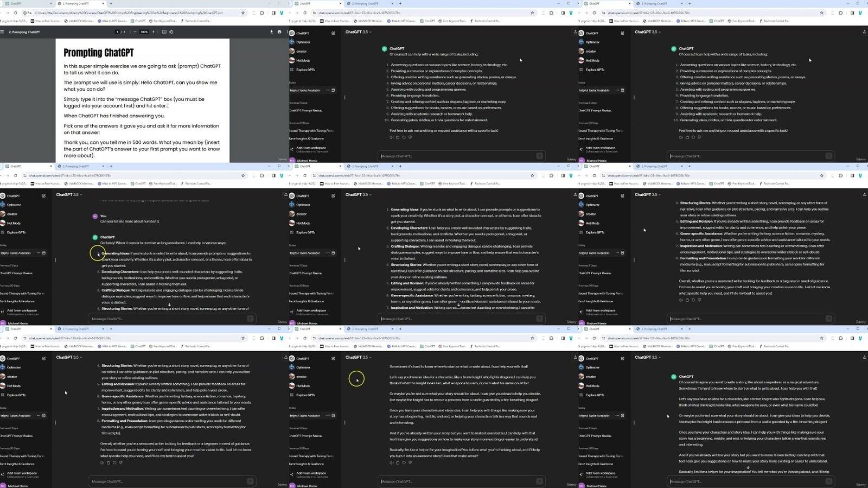Collapse the ChatGPT sidebar handle in bottom-right frame

634,423
